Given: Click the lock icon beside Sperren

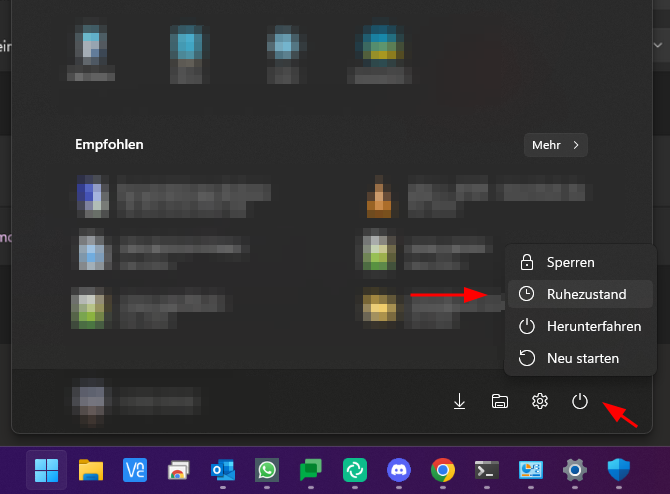Looking at the screenshot, I should tap(526, 262).
